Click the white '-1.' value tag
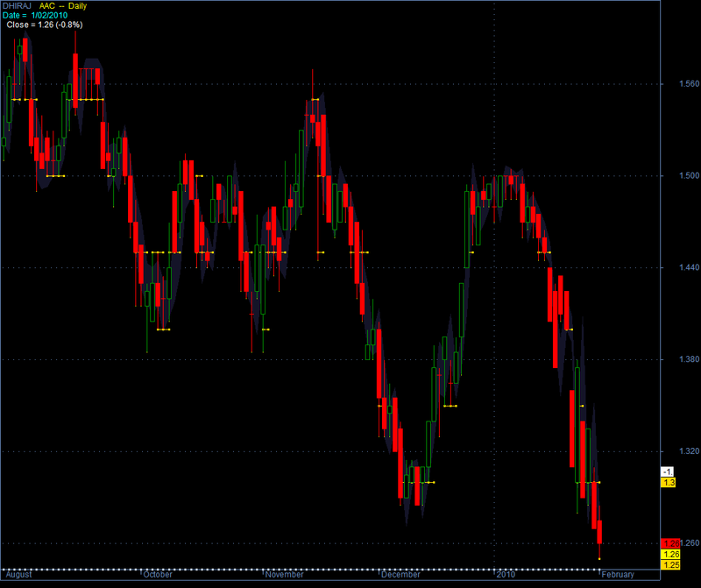701x588 pixels. [x=668, y=472]
